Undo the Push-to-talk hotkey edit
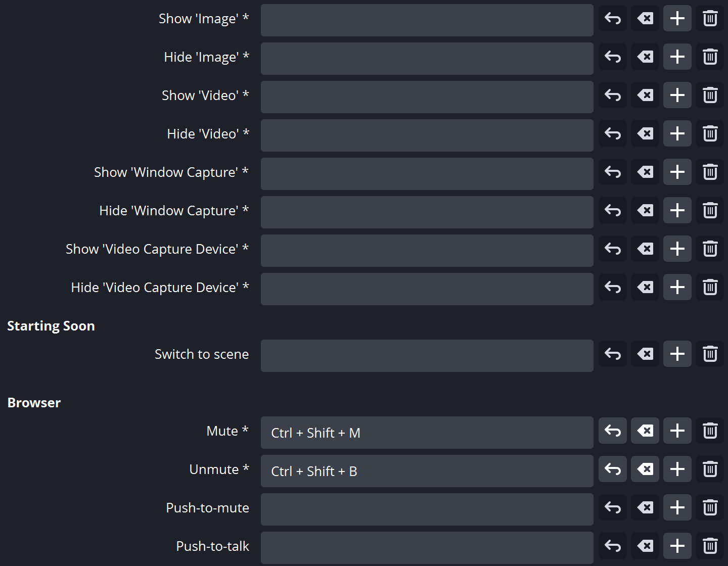The height and width of the screenshot is (566, 728). 612,546
